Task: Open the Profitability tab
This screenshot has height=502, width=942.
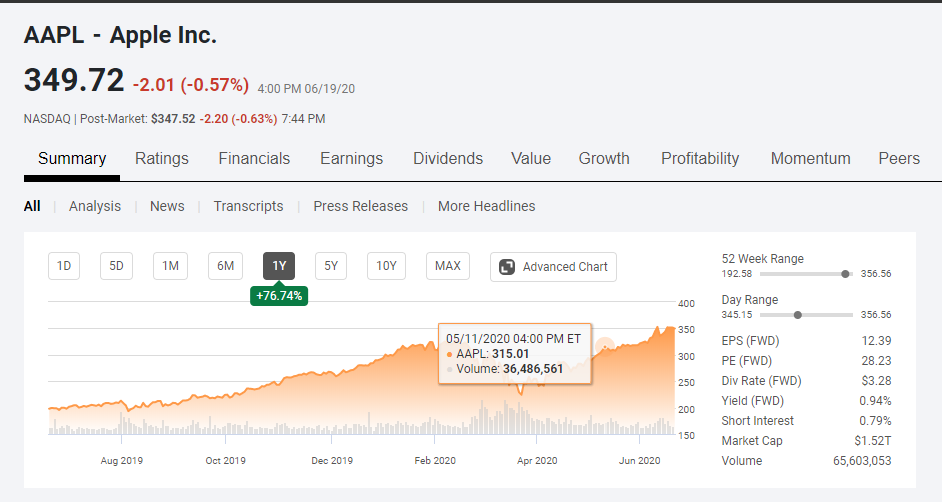Action: [x=700, y=159]
